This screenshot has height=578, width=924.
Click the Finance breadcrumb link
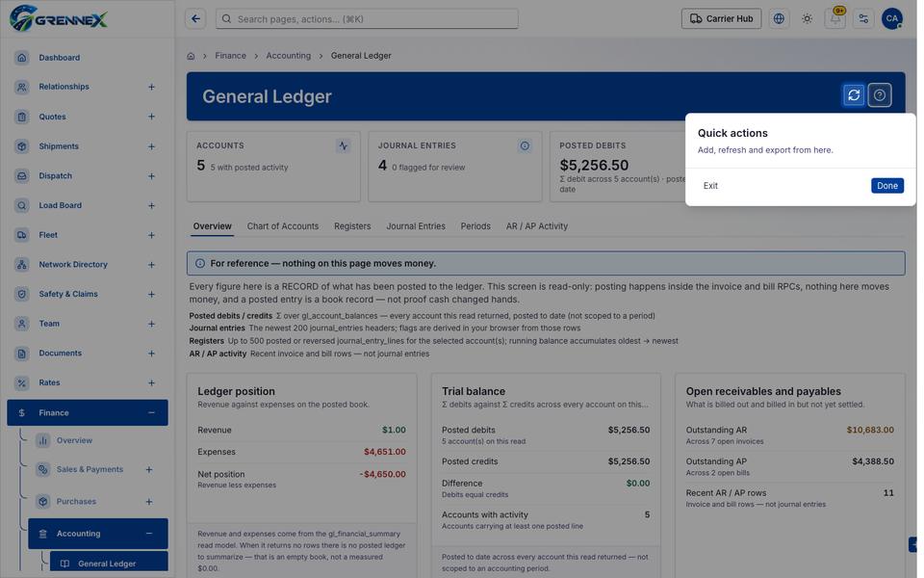tap(230, 56)
